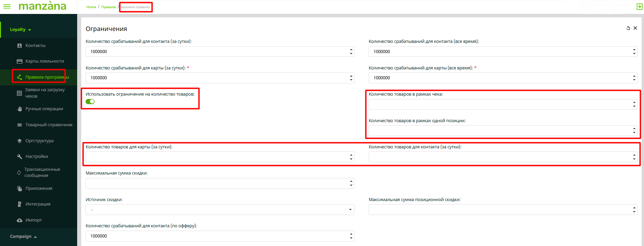Screen dimensions: 644x246
Task: Go to Товарный справочник section
Action: 49,125
